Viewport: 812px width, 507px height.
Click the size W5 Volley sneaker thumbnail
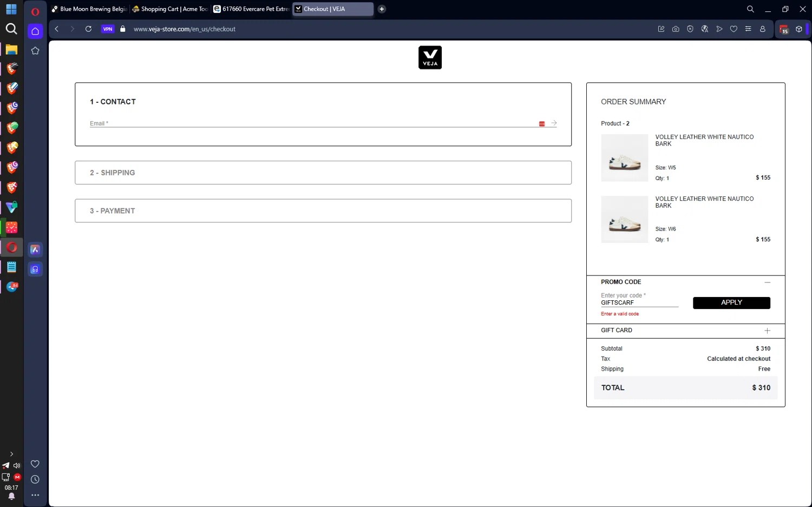(x=624, y=158)
